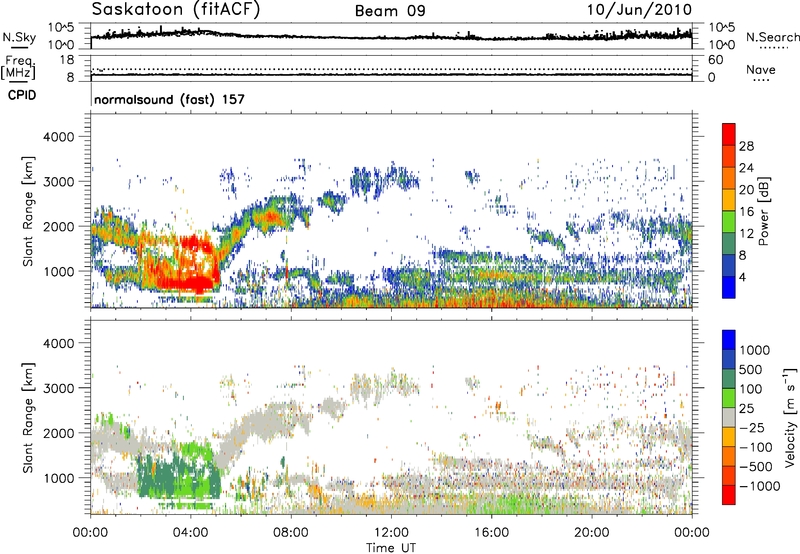This screenshot has height=554, width=800.
Task: Pick the dark green Power segment between 8 and 12
Action: click(729, 243)
